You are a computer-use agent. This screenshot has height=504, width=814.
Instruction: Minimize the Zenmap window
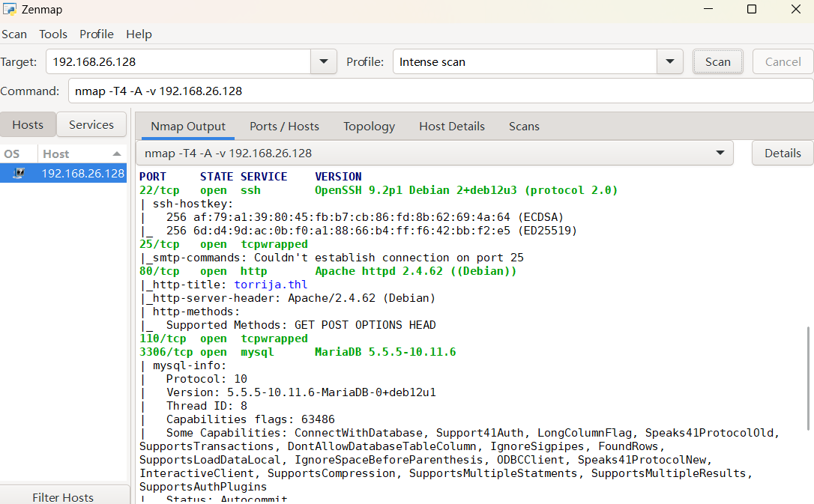708,9
